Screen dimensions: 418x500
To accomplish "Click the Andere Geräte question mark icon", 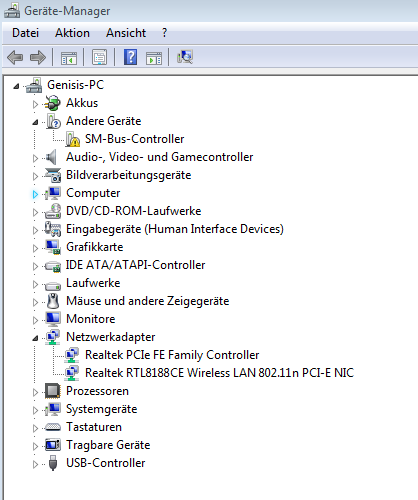I will tap(53, 121).
